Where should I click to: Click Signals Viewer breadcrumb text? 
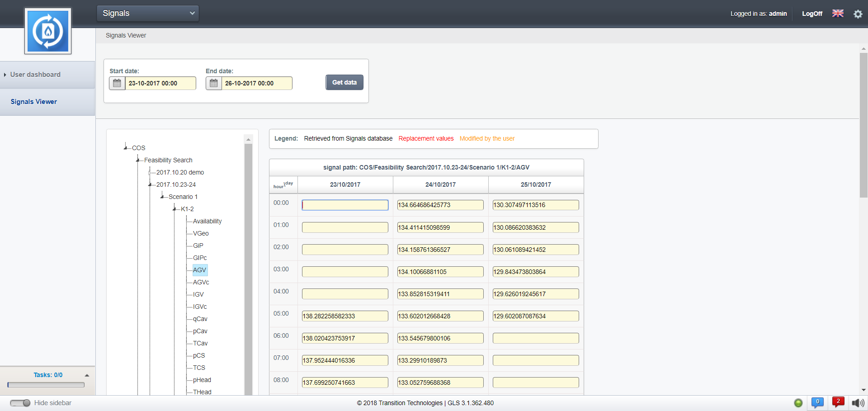pos(126,35)
